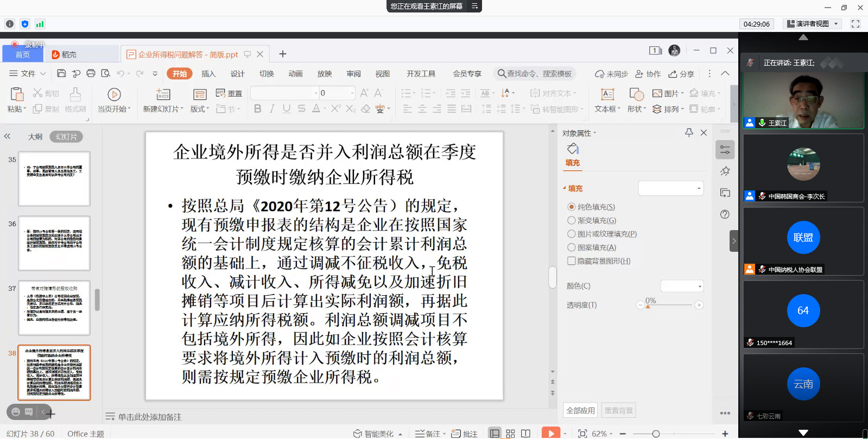This screenshot has width=868, height=439.
Task: Click the Fill (填充) bucket icon in properties panel
Action: coord(573,149)
